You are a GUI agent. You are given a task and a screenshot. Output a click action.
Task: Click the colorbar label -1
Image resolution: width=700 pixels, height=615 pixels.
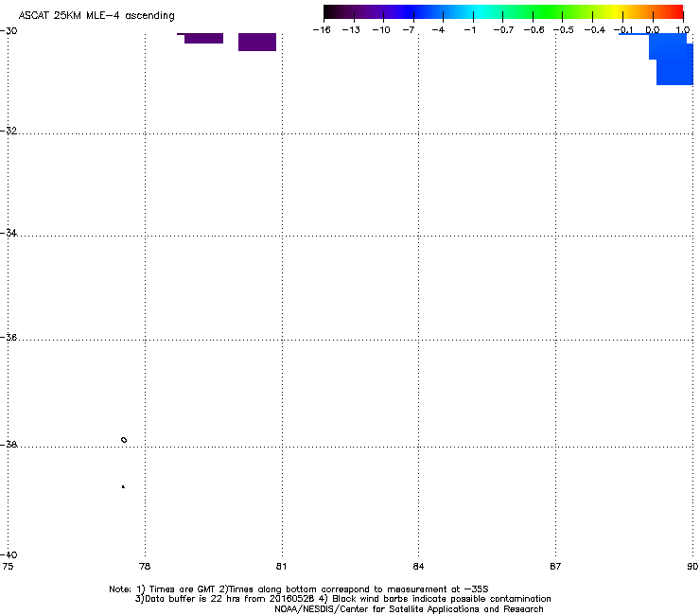coord(469,30)
